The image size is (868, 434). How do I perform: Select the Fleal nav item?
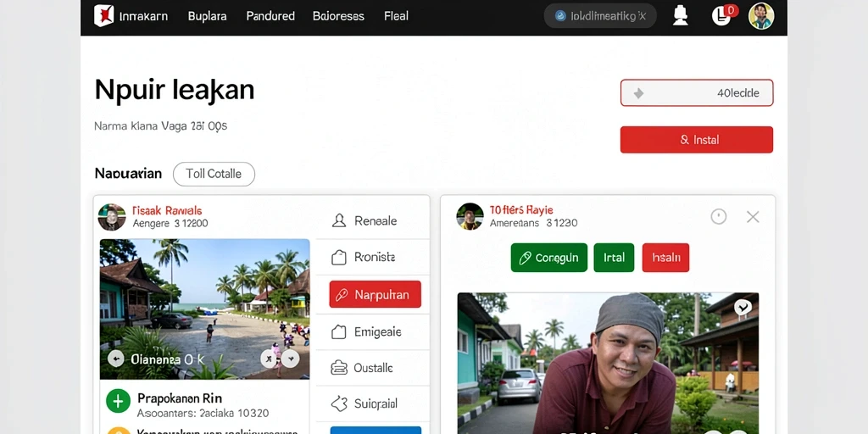pos(396,16)
